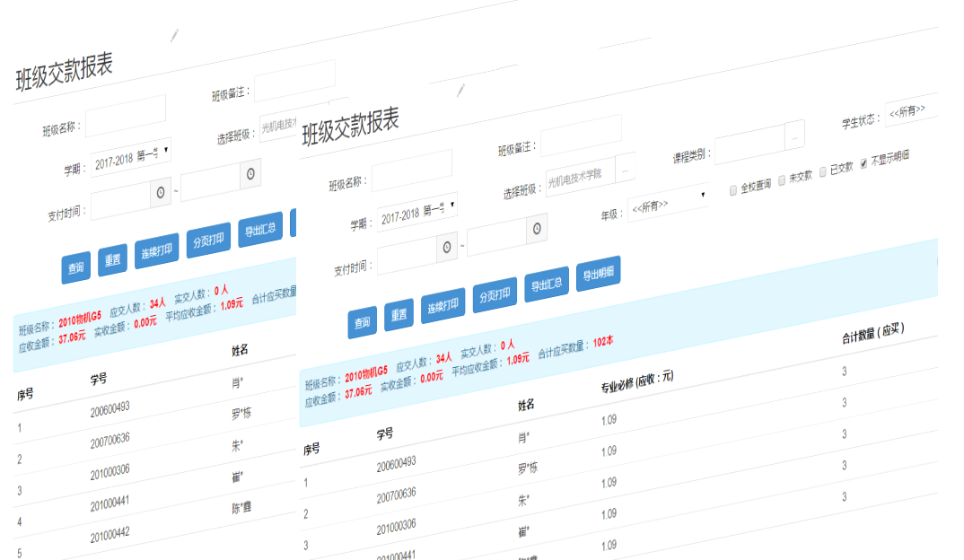Click the pencil edit icon above the front report
This screenshot has height=560, width=964.
461,90
